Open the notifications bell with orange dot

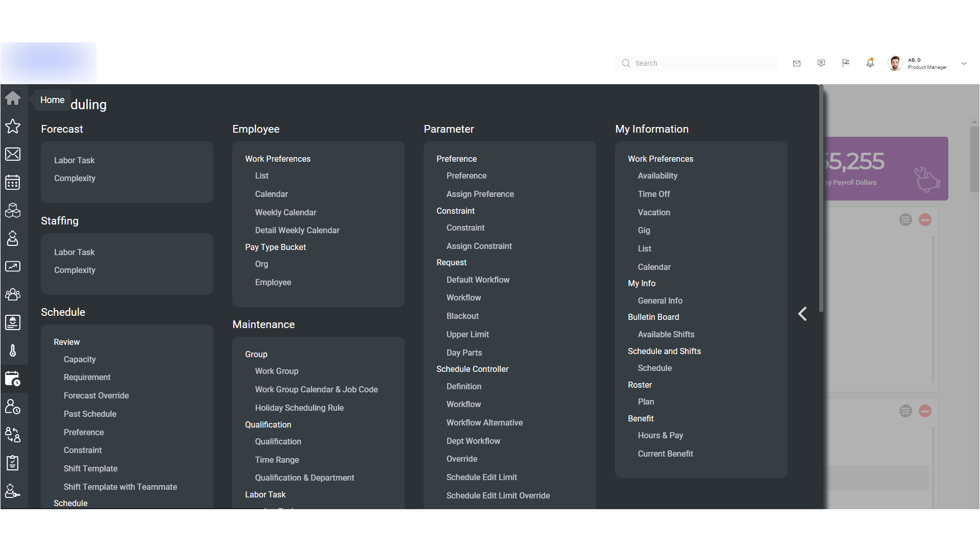coord(870,63)
